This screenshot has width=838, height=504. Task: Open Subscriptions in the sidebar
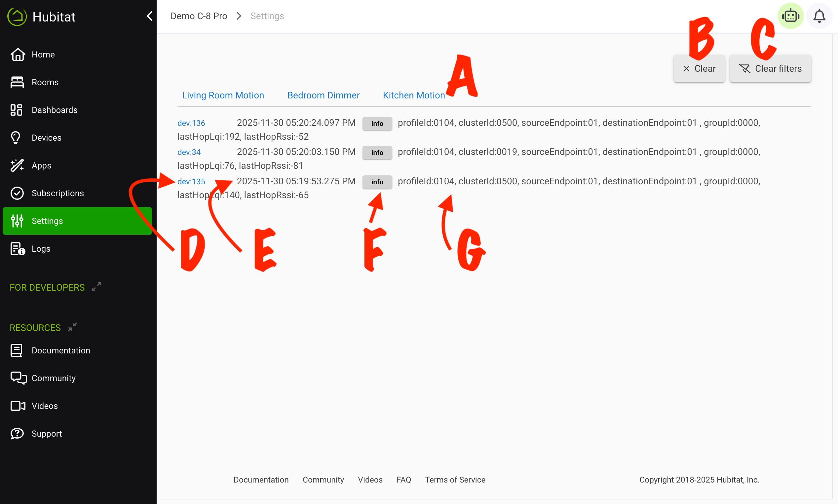point(77,193)
